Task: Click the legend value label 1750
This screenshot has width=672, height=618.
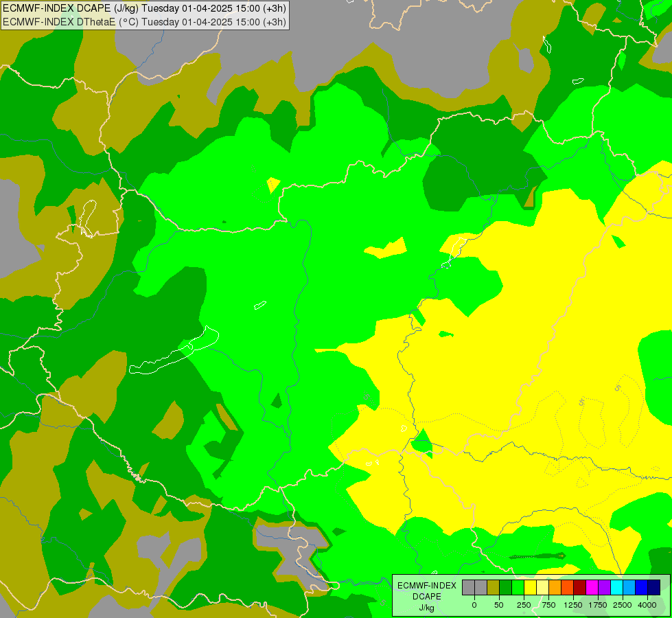Action: [x=598, y=605]
